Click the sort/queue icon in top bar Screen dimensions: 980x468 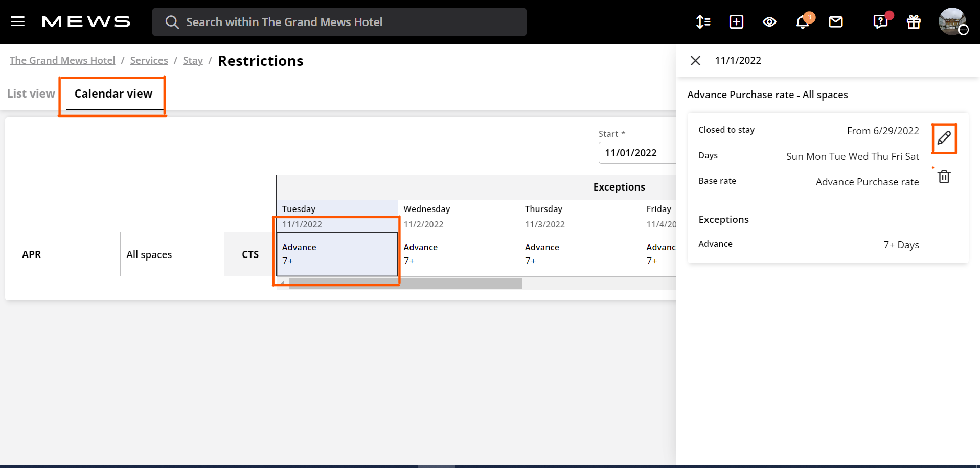tap(703, 22)
